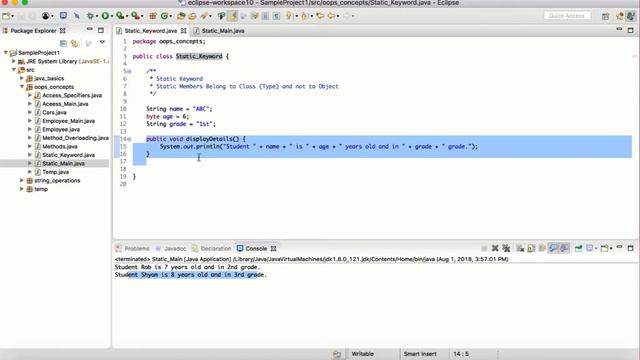The image size is (640, 360).
Task: Collapse the src folder node
Action: pos(13,70)
